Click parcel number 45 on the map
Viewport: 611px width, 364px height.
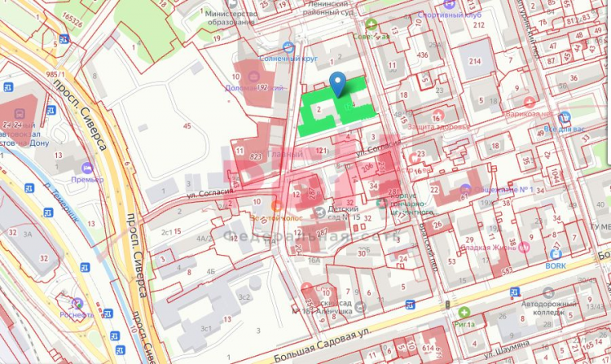pos(187,125)
